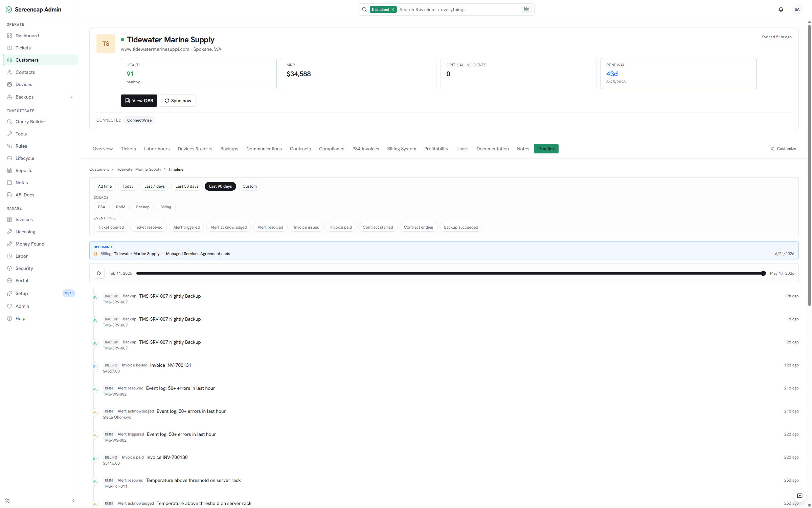
Task: Toggle PSA source filter
Action: 101,207
